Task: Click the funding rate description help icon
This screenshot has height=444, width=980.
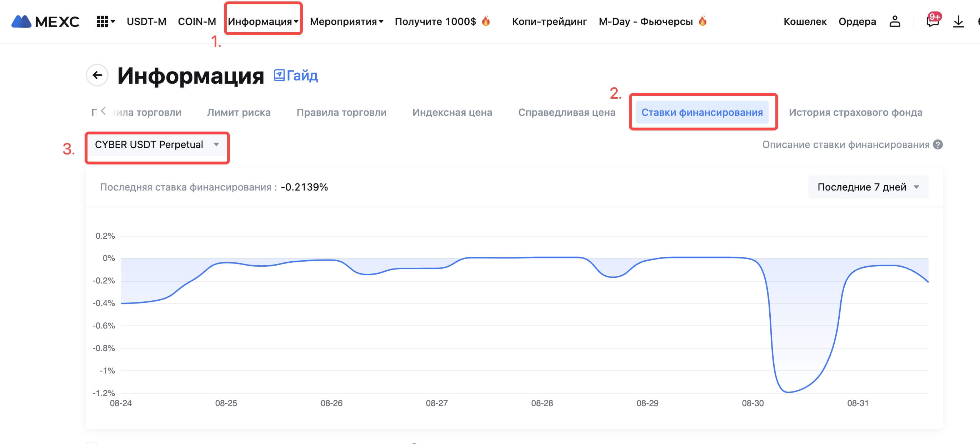Action: [x=938, y=145]
